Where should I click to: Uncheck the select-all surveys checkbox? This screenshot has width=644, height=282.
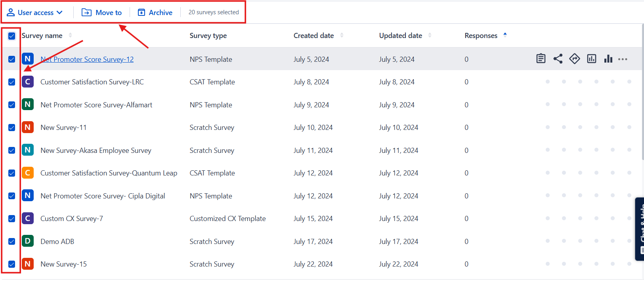(x=11, y=36)
